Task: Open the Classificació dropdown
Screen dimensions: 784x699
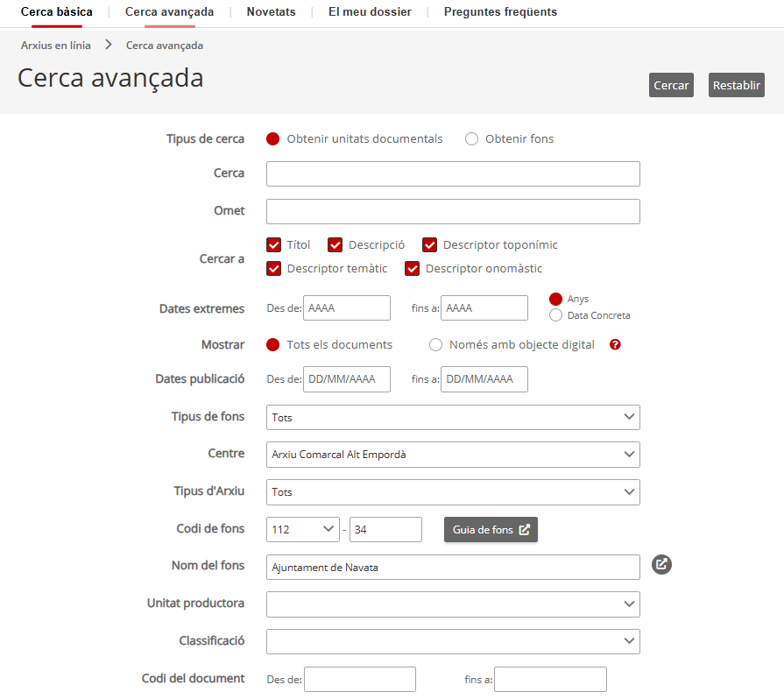Action: [453, 641]
